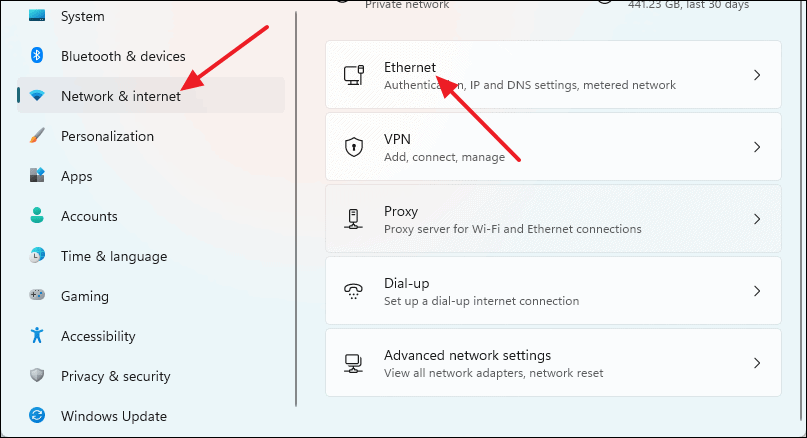Click the Personalization paintbrush icon
Viewport: 807px width, 438px height.
coord(37,135)
